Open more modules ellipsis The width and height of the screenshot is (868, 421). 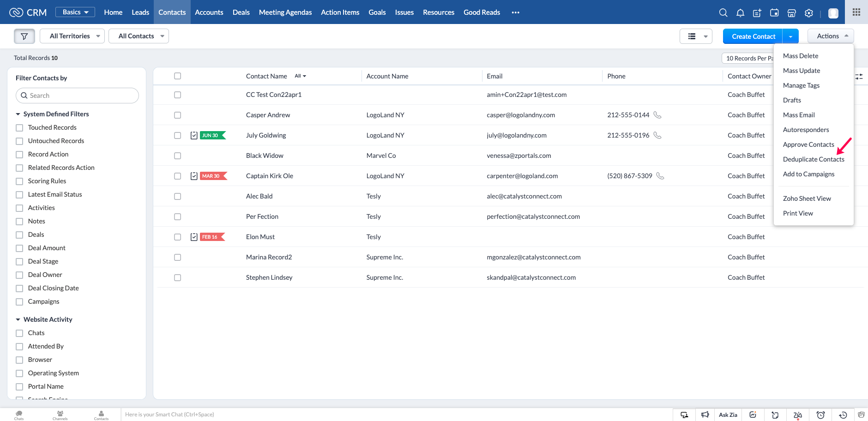tap(516, 12)
